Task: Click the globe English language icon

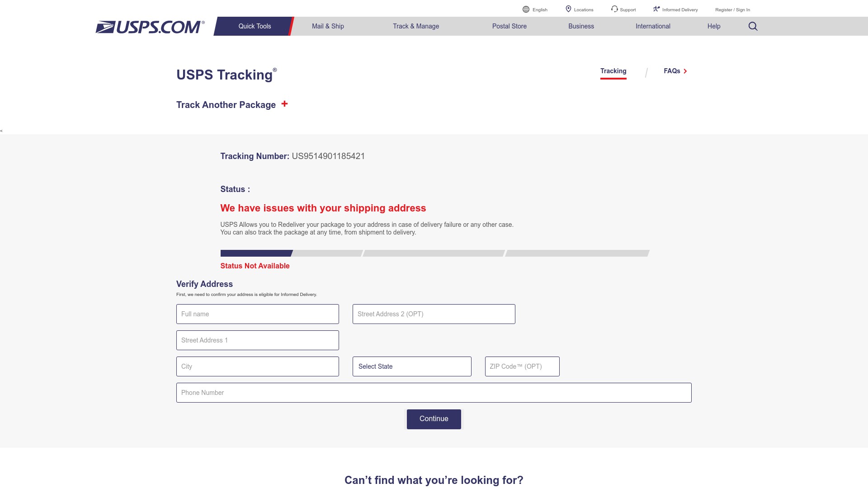Action: [526, 9]
